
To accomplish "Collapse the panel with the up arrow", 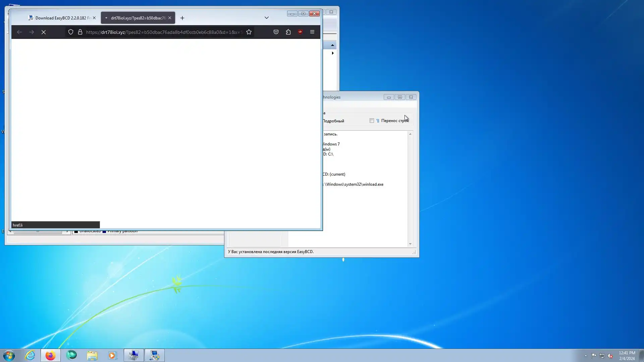I will [332, 45].
